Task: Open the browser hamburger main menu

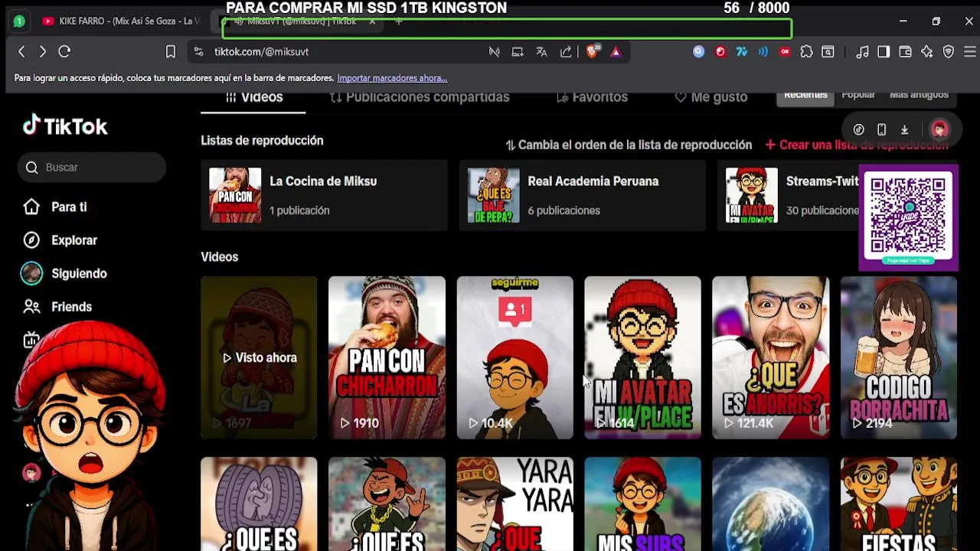Action: tap(969, 51)
